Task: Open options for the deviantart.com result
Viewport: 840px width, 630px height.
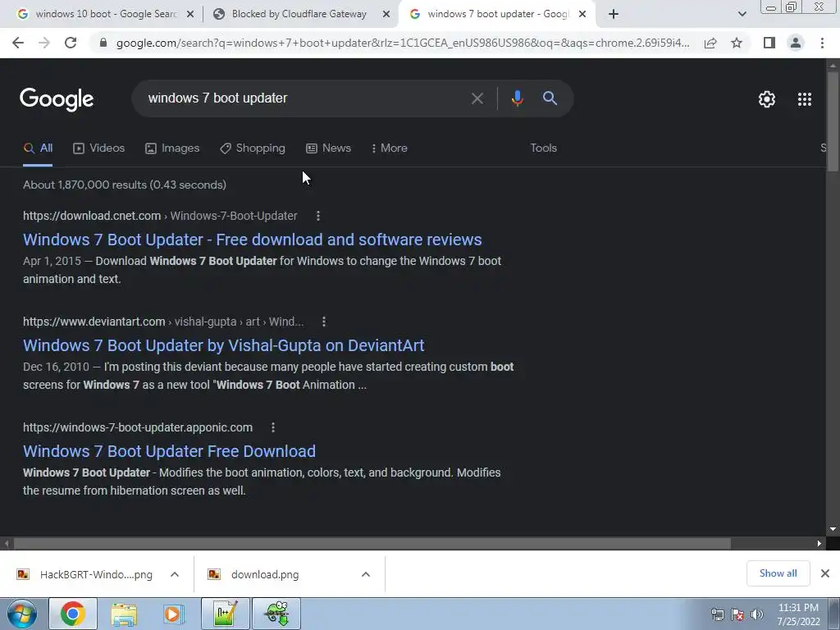Action: pos(323,322)
